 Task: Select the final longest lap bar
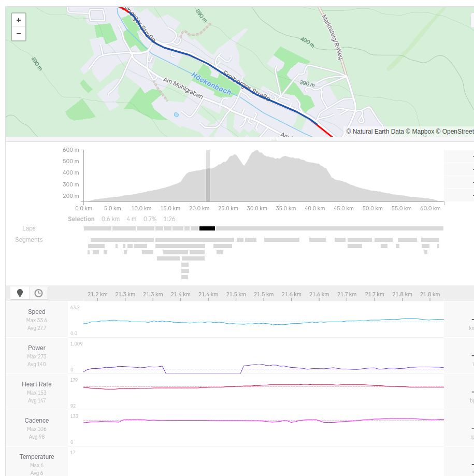329,228
